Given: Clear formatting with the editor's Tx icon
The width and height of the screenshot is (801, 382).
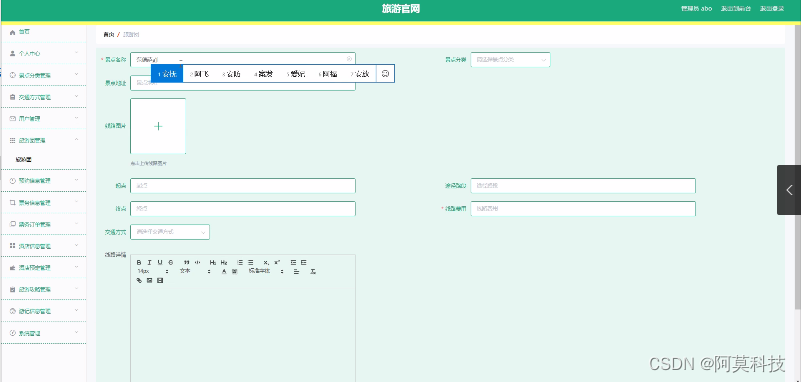Looking at the screenshot, I should coord(313,271).
